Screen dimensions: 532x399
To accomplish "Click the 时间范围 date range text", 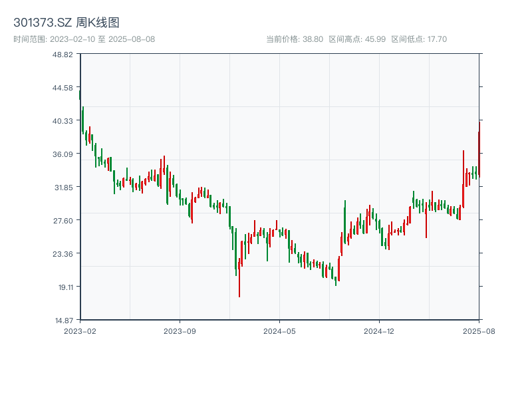I will (x=84, y=39).
